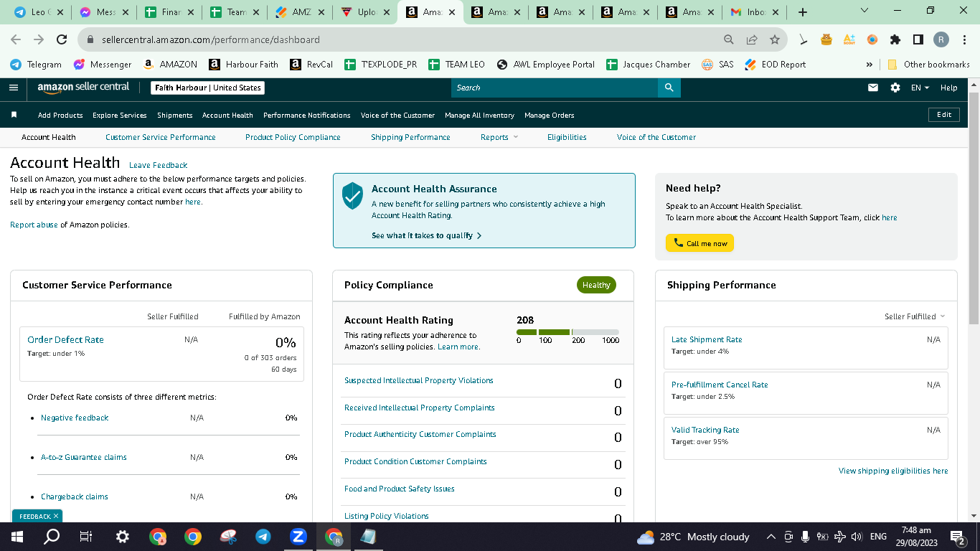
Task: Click the Seller Central search magnifier button
Action: point(669,88)
